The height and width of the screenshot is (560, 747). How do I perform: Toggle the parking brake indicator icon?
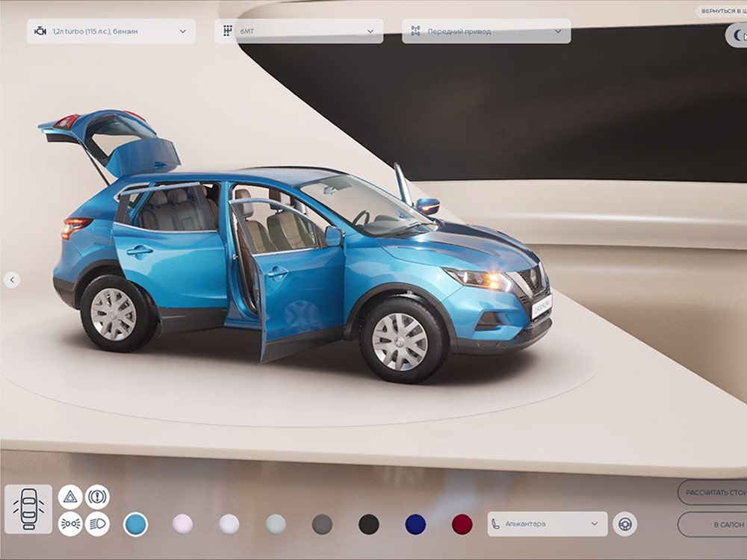97,497
